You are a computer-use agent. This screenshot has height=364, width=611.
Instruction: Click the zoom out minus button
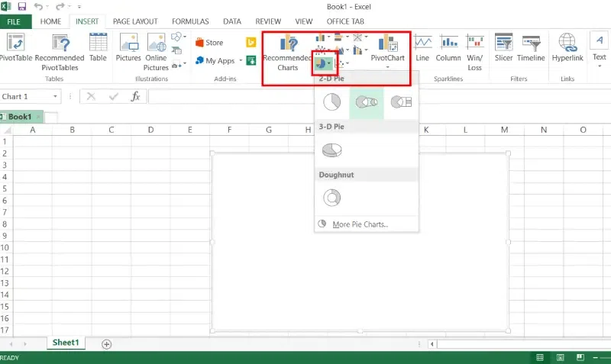tap(596, 357)
